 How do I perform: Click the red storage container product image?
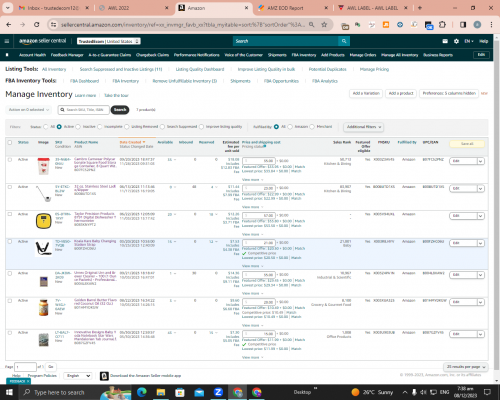coord(43,166)
